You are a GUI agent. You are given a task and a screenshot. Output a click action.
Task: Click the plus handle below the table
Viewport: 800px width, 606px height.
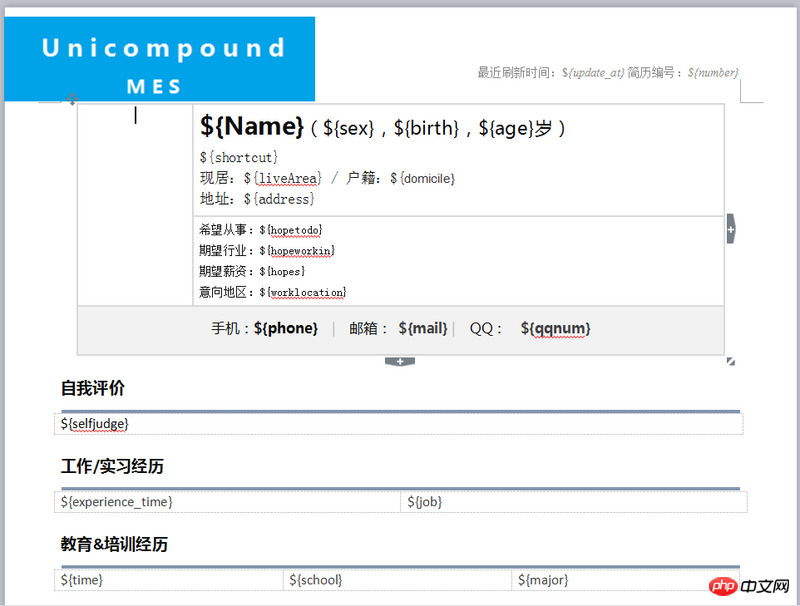click(x=400, y=361)
